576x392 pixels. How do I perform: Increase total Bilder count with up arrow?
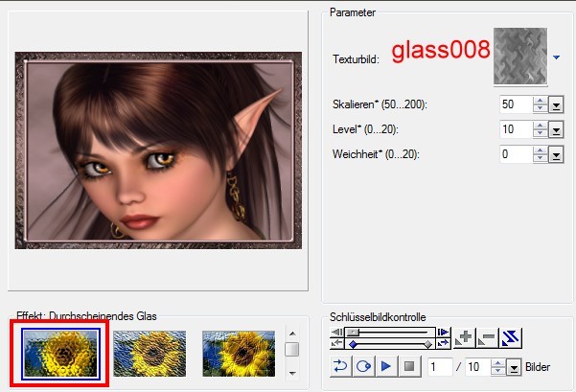498,363
